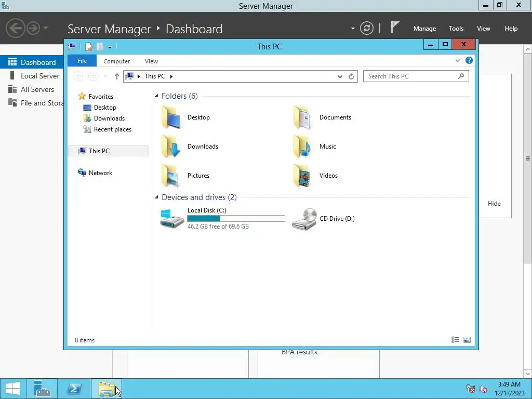Open Server Manager from the taskbar
Image resolution: width=532 pixels, height=399 pixels.
[42, 389]
